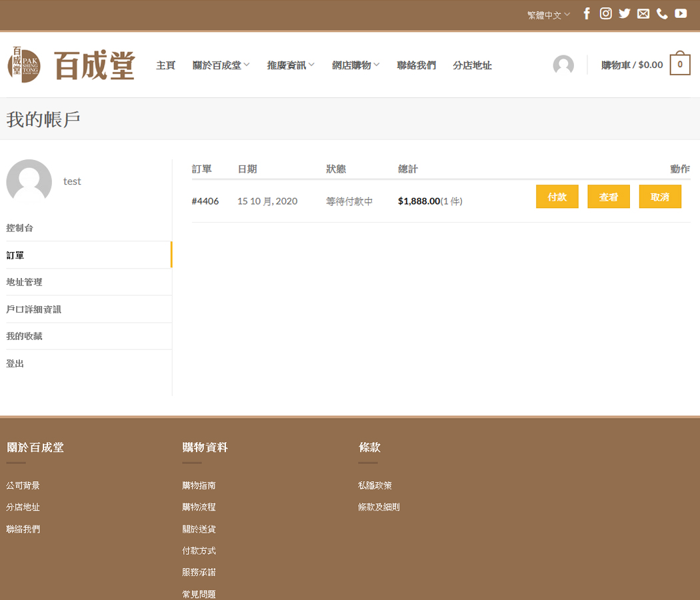Open 條款及細則 footer link
Viewport: 700px width, 600px height.
pyautogui.click(x=379, y=507)
